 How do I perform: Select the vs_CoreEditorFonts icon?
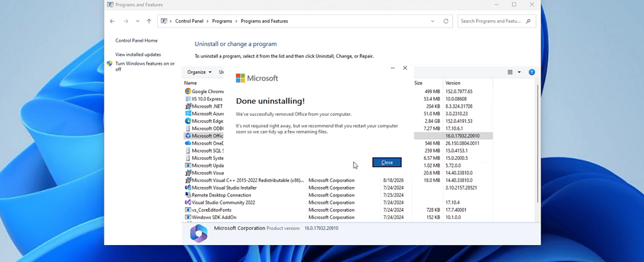point(187,210)
